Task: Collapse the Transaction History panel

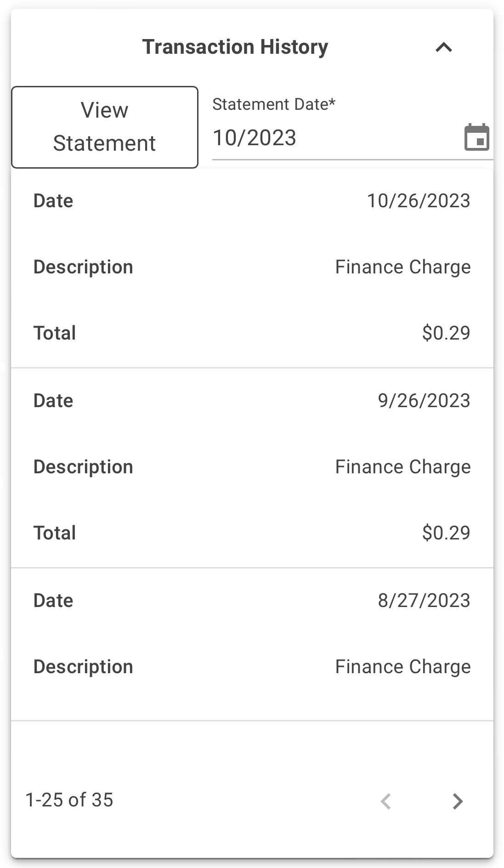Action: pos(444,47)
